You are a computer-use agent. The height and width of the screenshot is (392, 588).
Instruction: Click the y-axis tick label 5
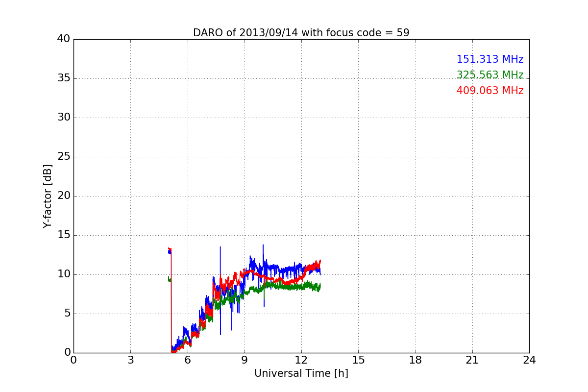(x=67, y=314)
